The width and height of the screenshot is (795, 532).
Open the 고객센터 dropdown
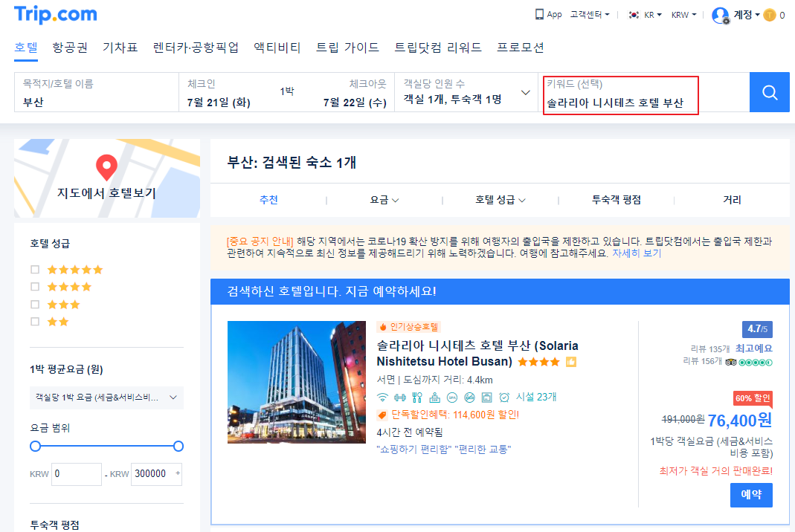(x=590, y=15)
